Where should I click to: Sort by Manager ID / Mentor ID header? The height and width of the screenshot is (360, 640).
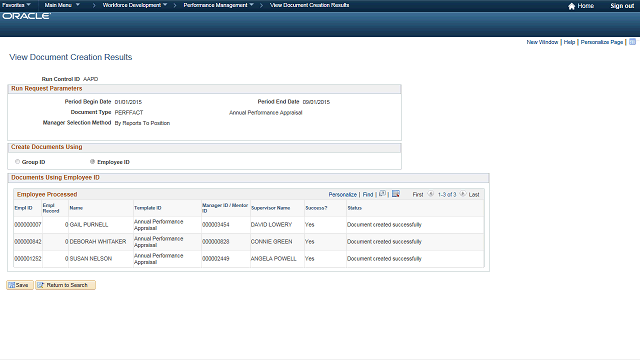point(225,208)
